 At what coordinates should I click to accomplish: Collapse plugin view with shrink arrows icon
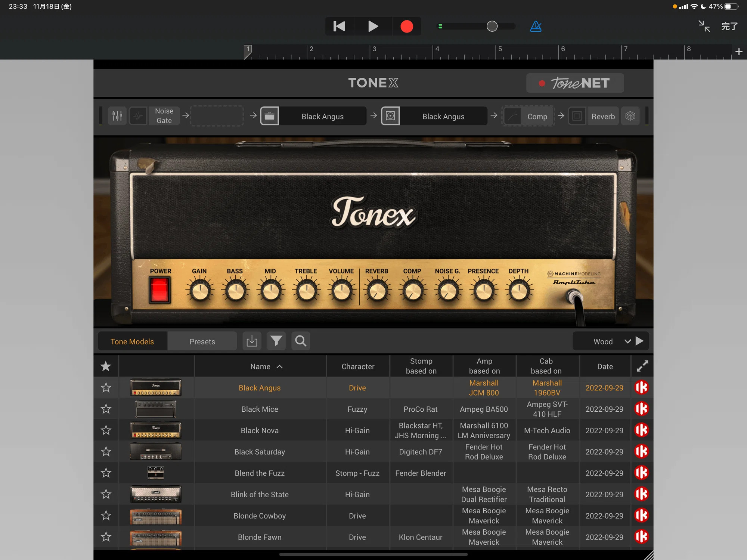pos(704,26)
